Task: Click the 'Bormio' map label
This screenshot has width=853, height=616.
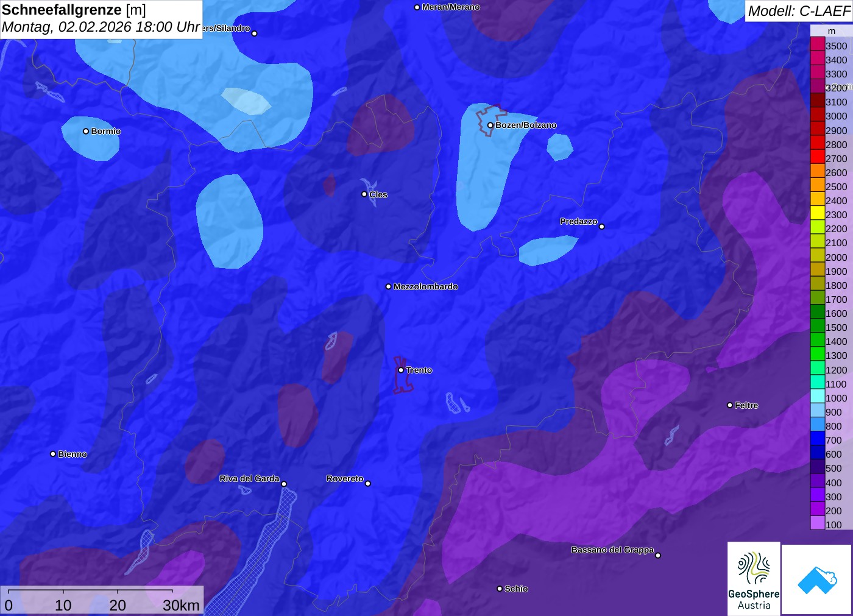Action: click(x=106, y=132)
